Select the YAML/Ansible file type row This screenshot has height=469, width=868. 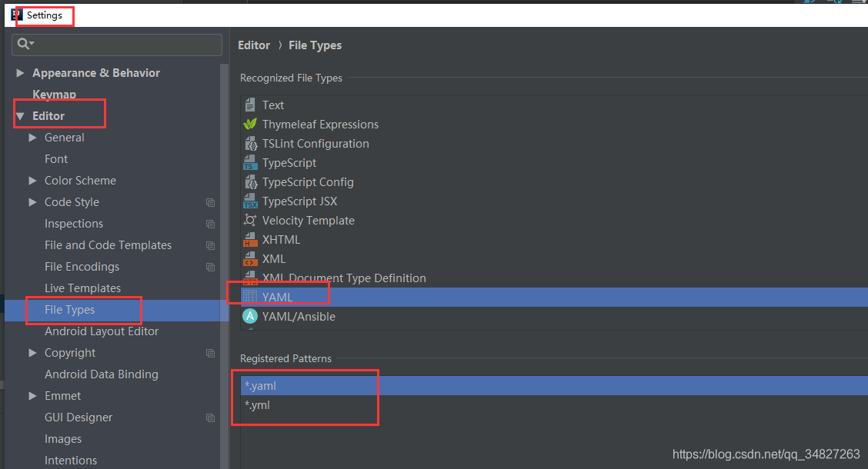click(554, 316)
